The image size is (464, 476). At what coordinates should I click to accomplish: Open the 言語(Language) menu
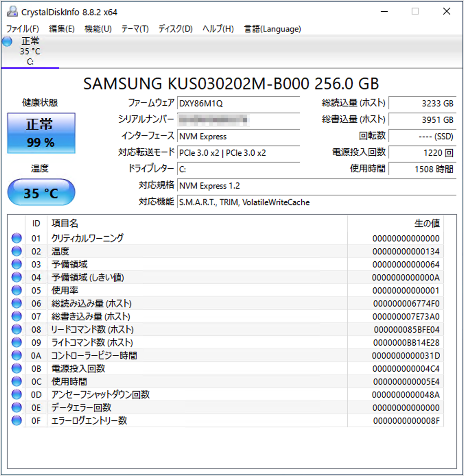pos(272,29)
